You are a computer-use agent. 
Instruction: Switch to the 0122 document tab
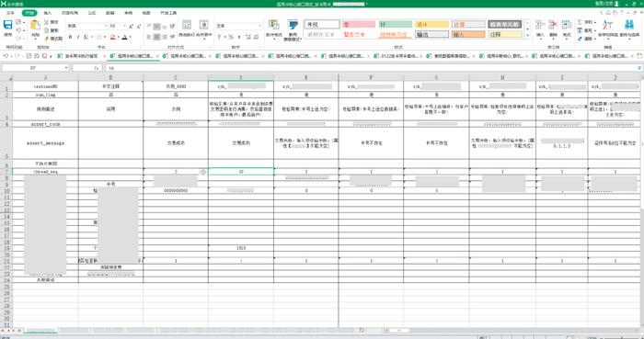[396, 56]
